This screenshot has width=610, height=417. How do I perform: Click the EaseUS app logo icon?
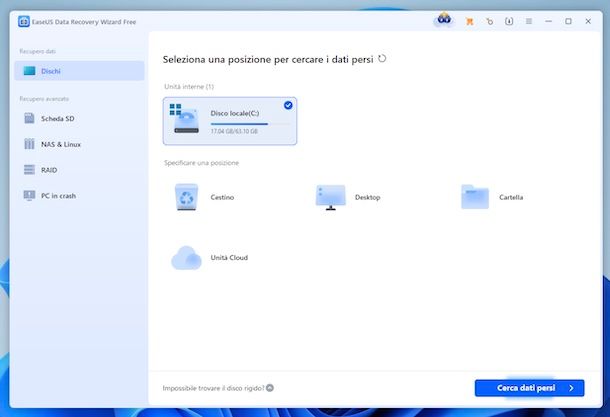pos(24,22)
